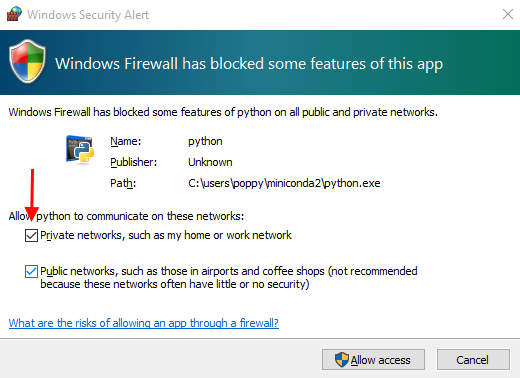Screen dimensions: 520x378
Task: Uncheck the Private networks checkbox
Action: click(31, 235)
